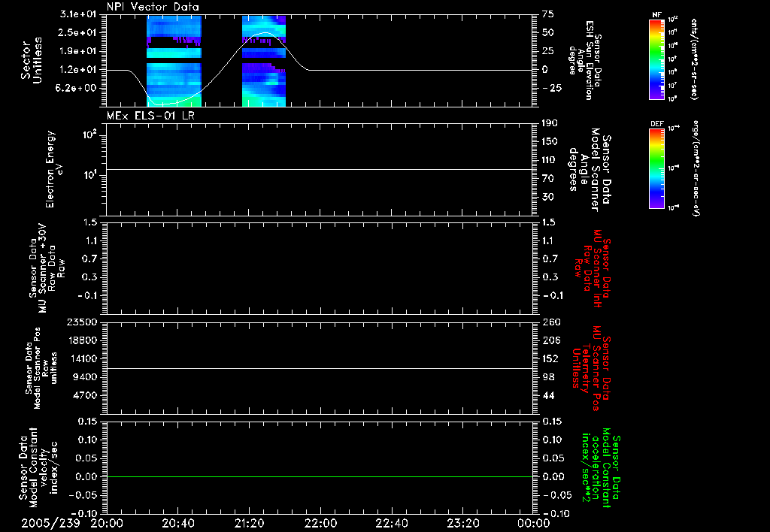Click the '2005/239' date label

[x=50, y=524]
